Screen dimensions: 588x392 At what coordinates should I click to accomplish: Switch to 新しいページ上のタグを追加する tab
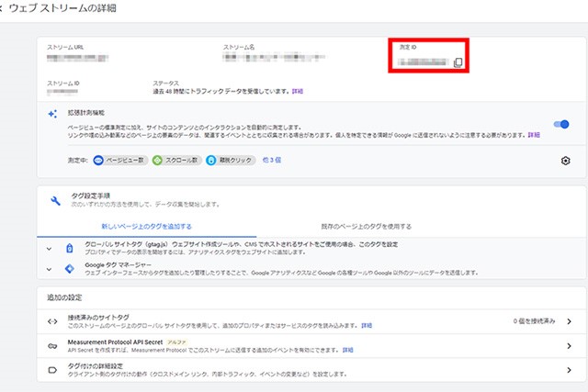click(x=147, y=227)
